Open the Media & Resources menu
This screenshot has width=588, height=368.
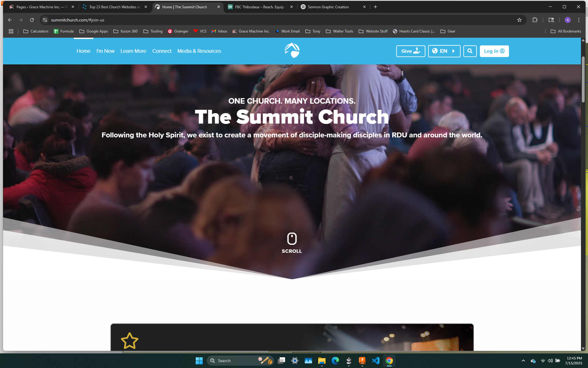tap(199, 51)
